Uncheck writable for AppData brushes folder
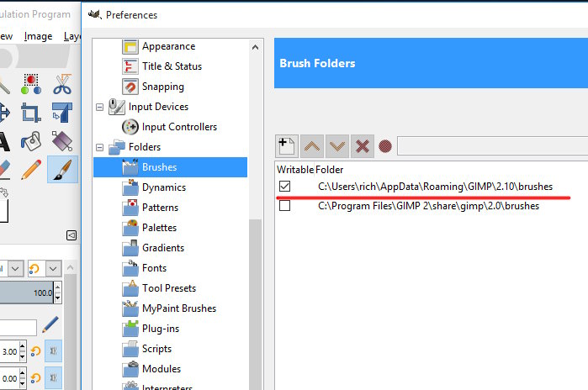Screen dimensions: 588x390 pos(284,187)
